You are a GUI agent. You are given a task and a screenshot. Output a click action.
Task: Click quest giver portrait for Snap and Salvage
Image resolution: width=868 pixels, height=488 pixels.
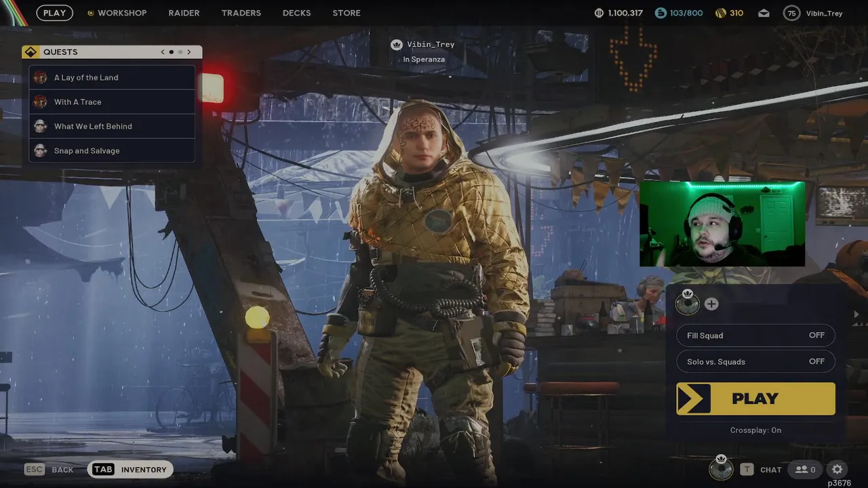pos(41,150)
